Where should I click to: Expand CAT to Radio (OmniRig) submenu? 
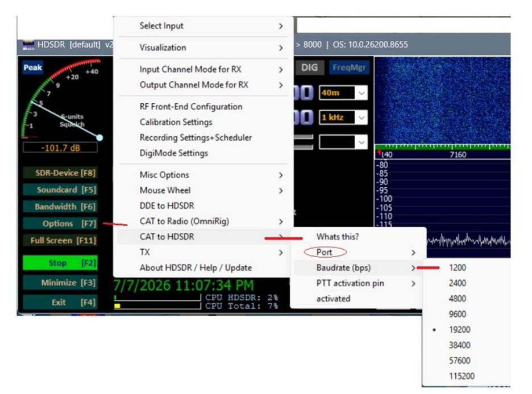[x=203, y=221]
